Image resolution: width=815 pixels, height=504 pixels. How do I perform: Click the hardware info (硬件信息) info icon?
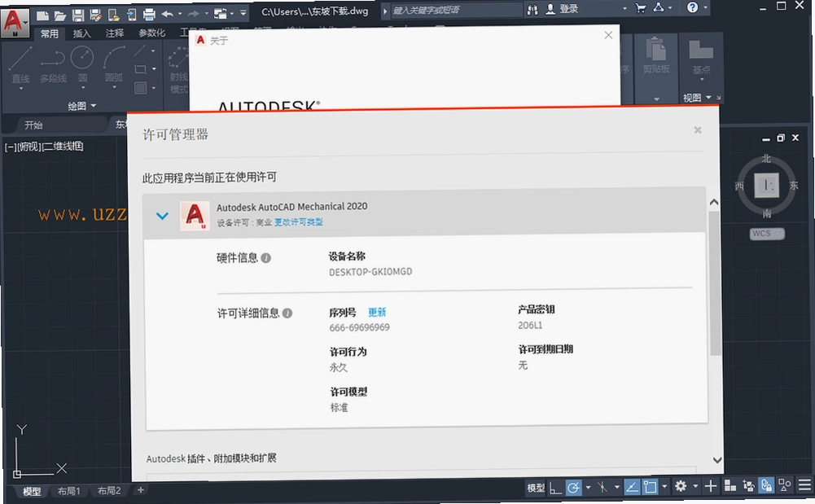coord(265,258)
